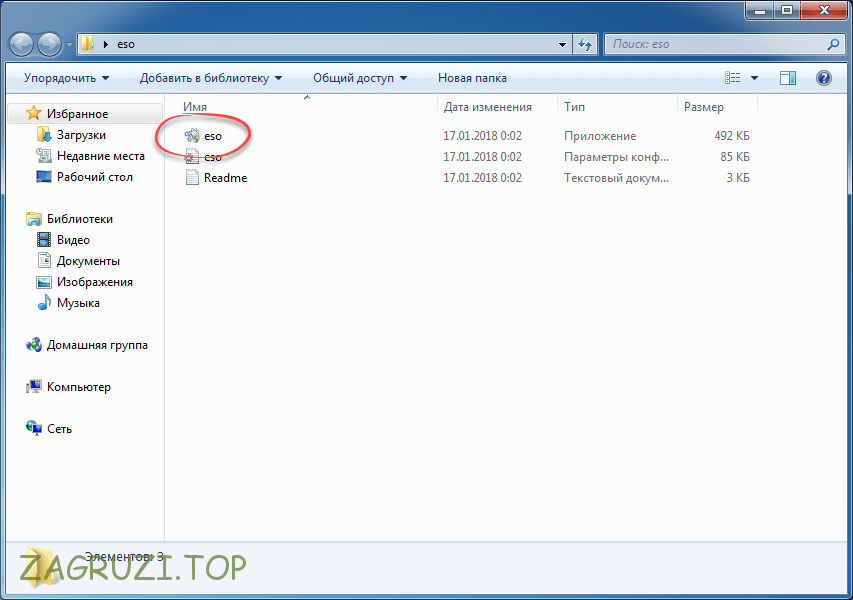This screenshot has height=600, width=853.
Task: Change view with the view mode icon
Action: pyautogui.click(x=732, y=78)
